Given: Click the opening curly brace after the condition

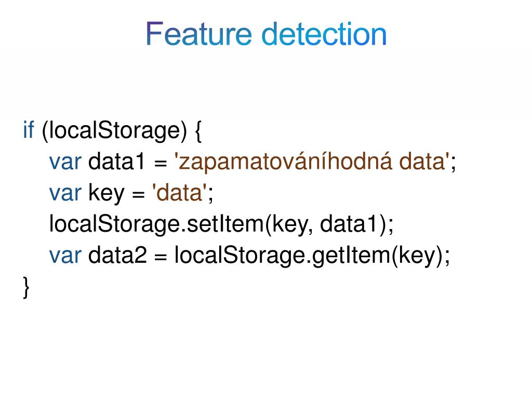Looking at the screenshot, I should click(199, 131).
